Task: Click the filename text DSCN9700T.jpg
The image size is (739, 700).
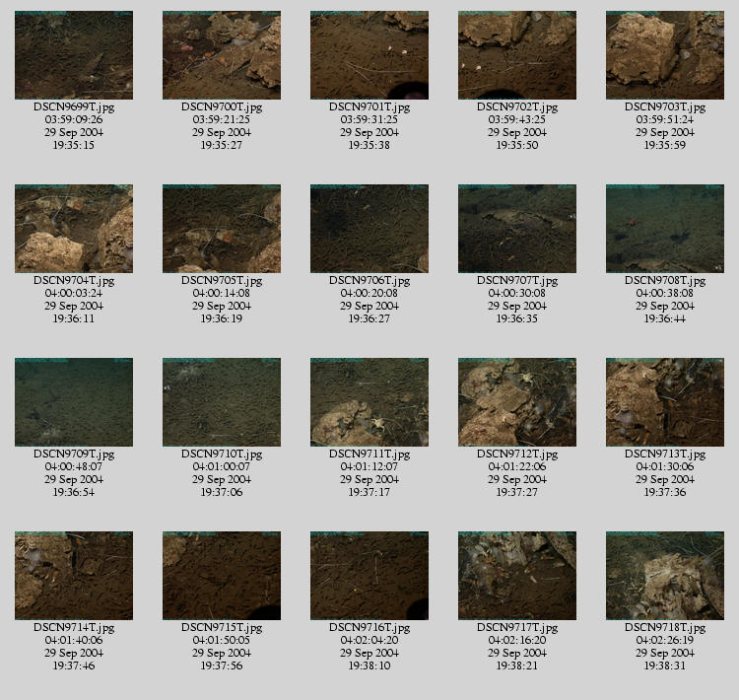Action: coord(222,107)
